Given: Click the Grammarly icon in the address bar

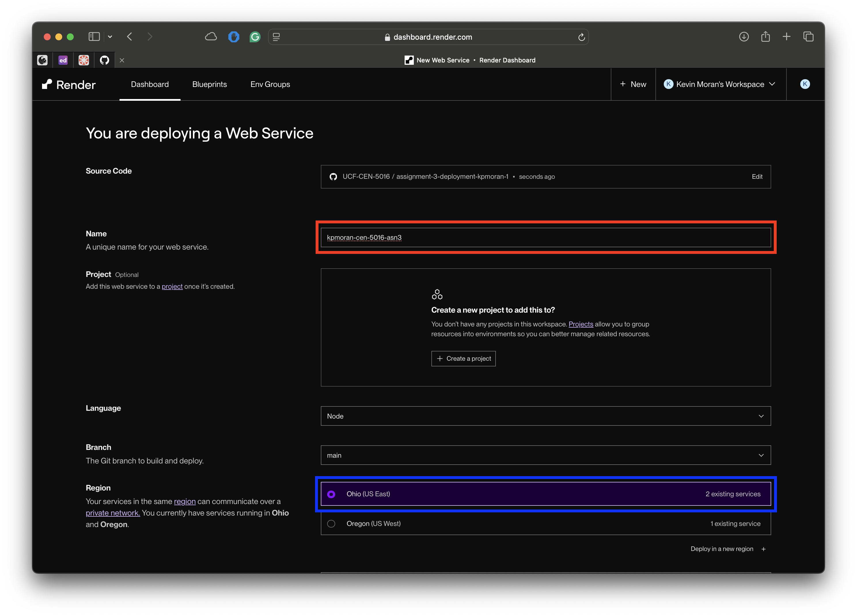Looking at the screenshot, I should pos(255,37).
